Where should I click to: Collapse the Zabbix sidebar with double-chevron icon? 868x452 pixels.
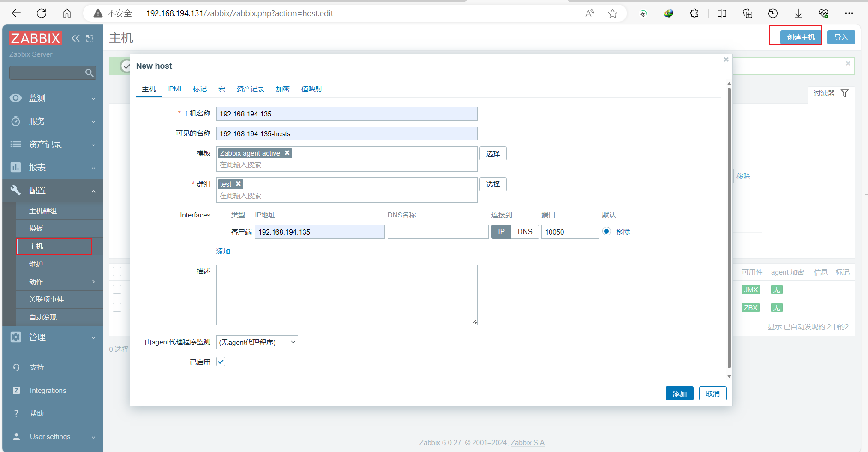[x=75, y=38]
